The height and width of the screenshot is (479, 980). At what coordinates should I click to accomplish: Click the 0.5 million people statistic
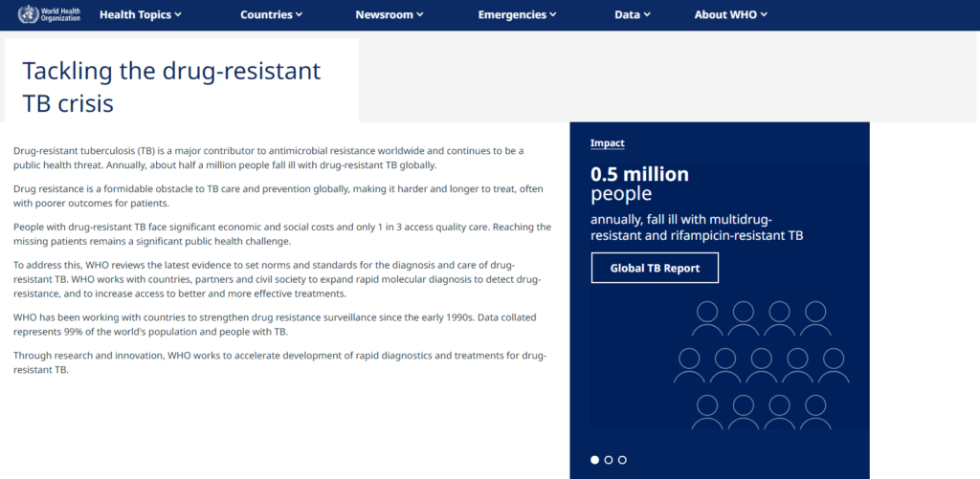pyautogui.click(x=639, y=184)
